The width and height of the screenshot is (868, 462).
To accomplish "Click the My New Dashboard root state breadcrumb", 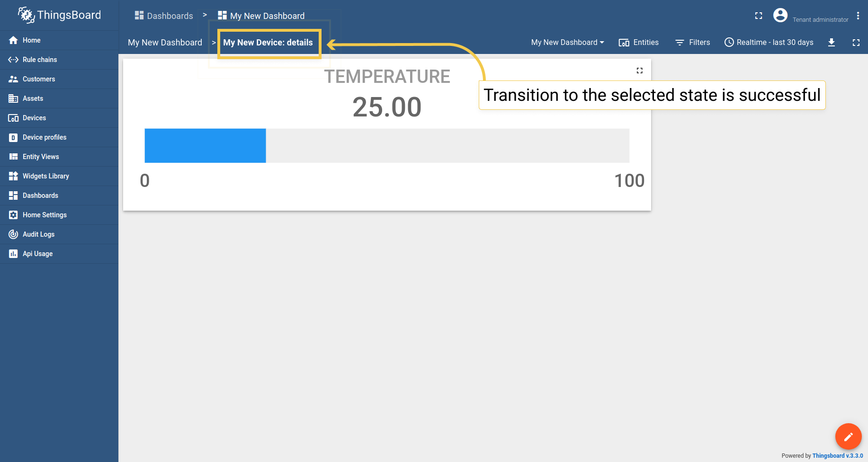I will click(x=165, y=43).
